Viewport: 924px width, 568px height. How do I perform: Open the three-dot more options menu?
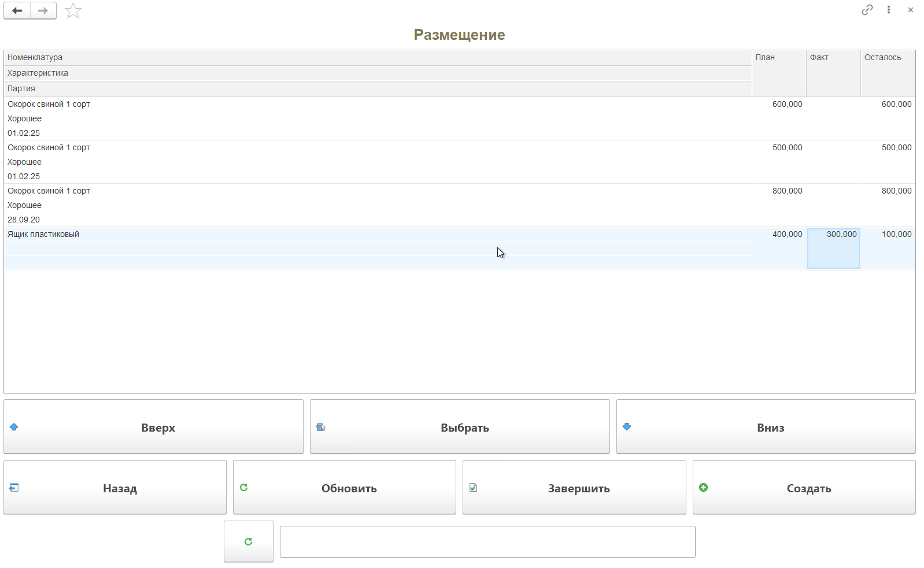(889, 10)
